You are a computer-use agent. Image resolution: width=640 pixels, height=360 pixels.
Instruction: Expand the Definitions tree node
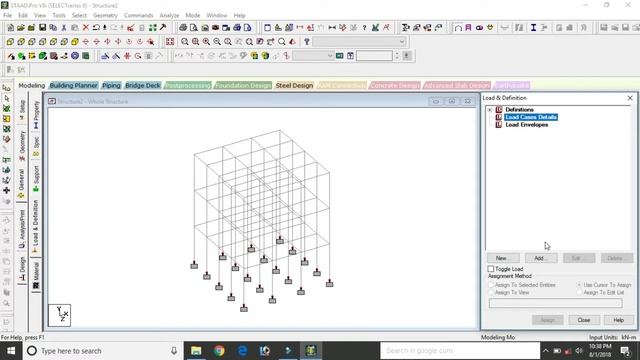point(490,110)
